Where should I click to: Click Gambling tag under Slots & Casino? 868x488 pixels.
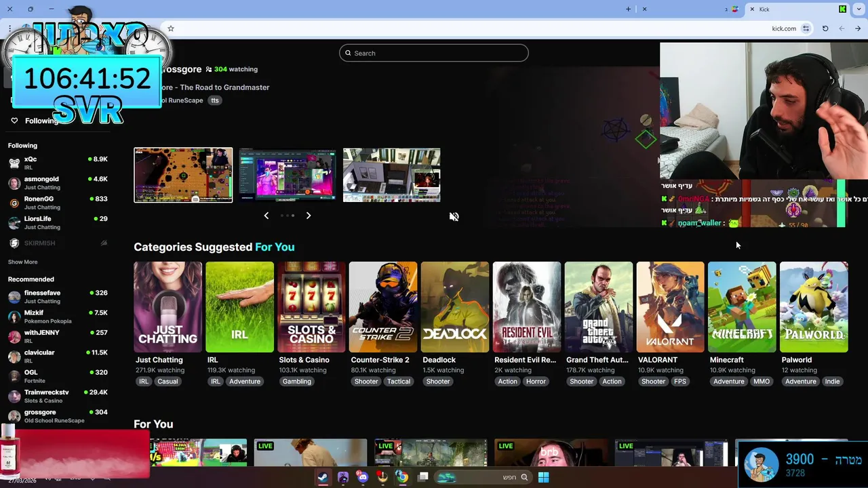click(x=297, y=382)
